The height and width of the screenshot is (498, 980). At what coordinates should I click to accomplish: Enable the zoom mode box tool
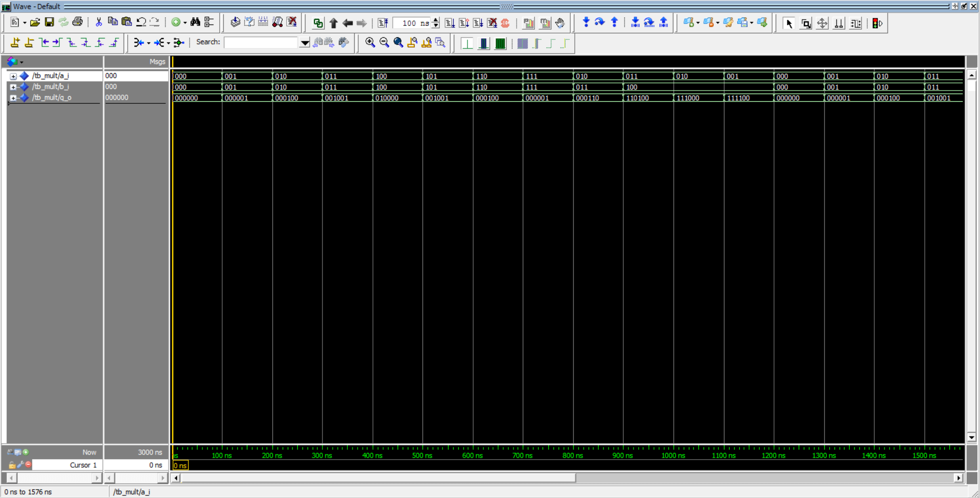coord(806,24)
